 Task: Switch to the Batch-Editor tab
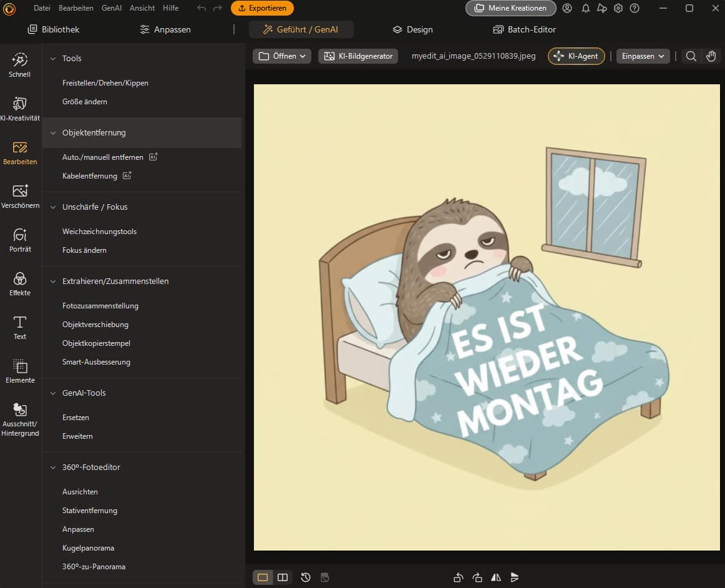524,29
